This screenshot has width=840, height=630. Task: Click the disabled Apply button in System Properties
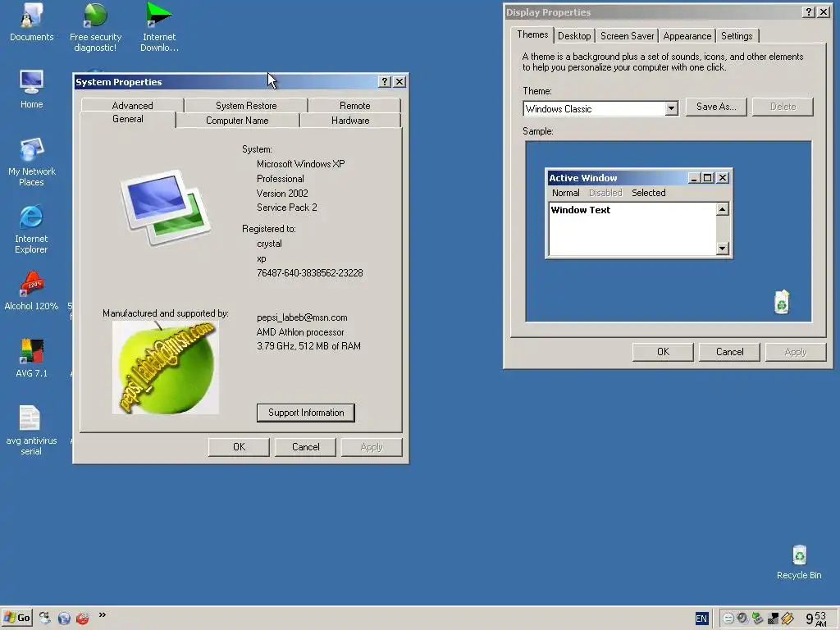[372, 447]
